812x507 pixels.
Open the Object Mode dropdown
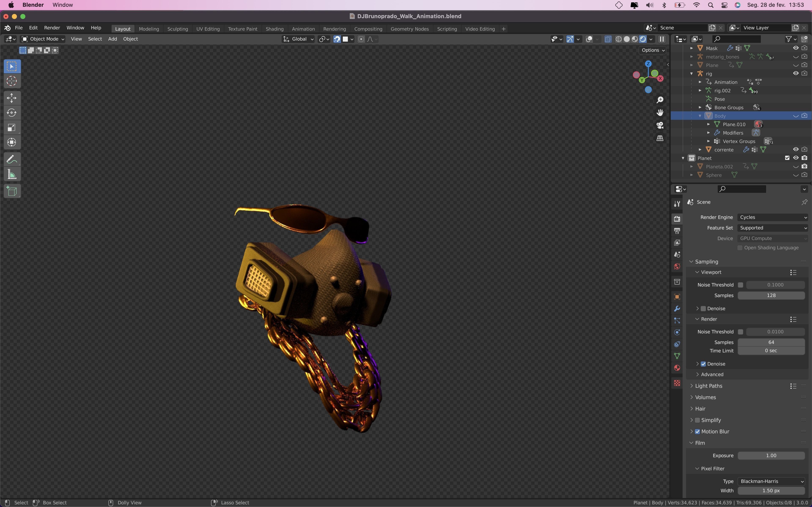(43, 39)
